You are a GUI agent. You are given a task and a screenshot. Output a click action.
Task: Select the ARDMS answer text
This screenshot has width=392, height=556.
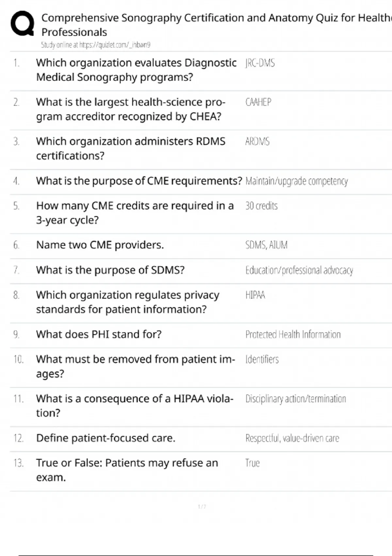pyautogui.click(x=257, y=141)
